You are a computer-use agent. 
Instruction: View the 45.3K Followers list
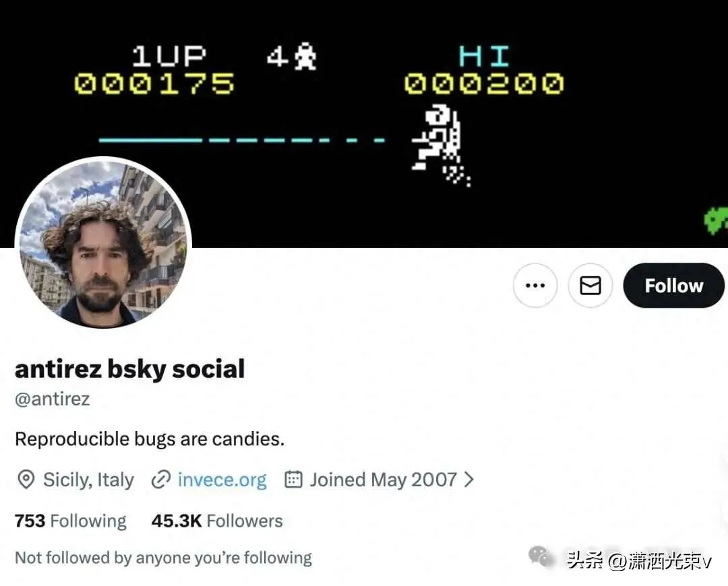tap(217, 521)
